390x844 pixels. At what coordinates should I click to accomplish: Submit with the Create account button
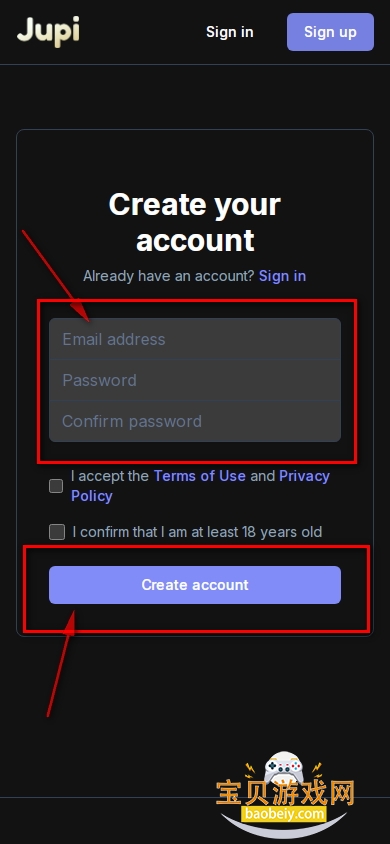195,585
